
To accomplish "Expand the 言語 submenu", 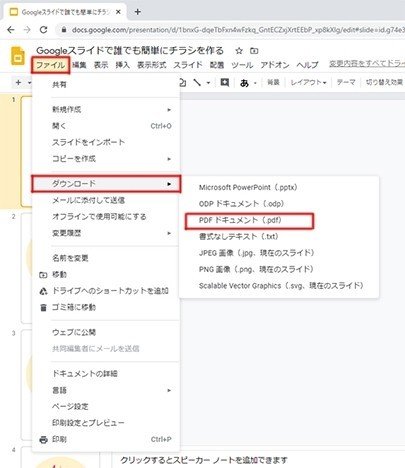I will [x=106, y=390].
